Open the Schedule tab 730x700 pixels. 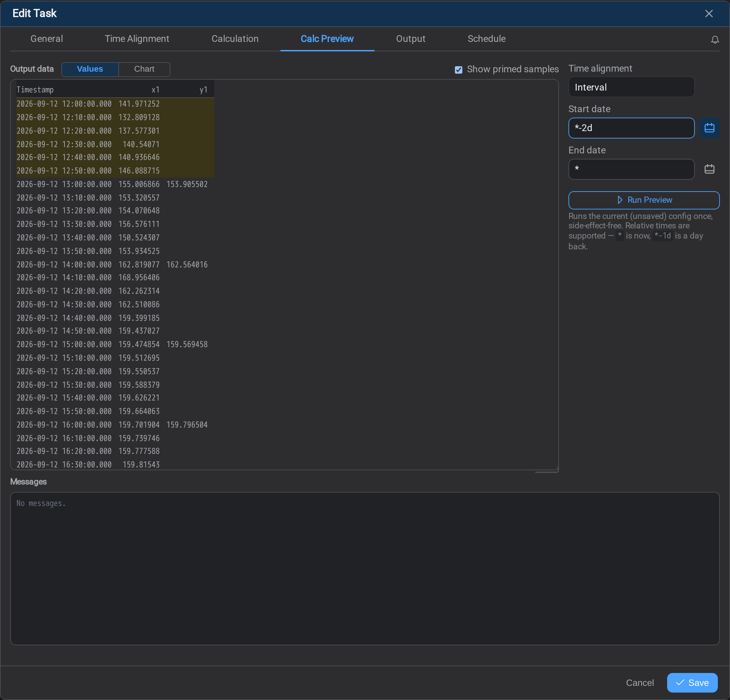point(486,39)
